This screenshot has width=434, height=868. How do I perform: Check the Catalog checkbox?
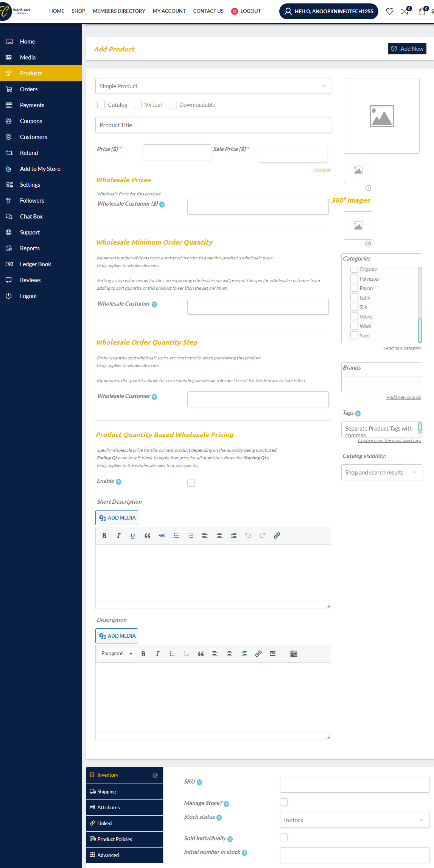click(x=101, y=105)
